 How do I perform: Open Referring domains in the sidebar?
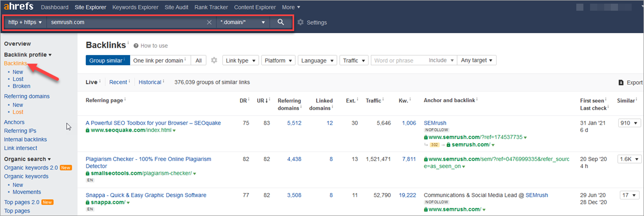point(27,96)
